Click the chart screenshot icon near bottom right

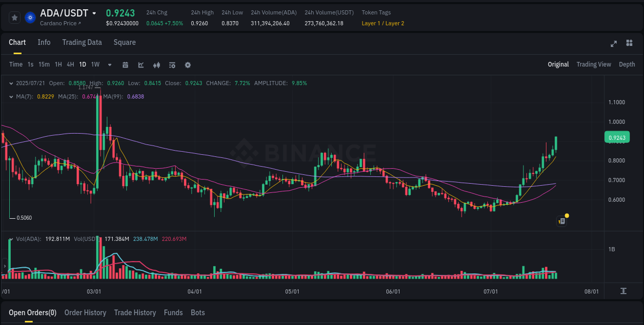coord(561,221)
